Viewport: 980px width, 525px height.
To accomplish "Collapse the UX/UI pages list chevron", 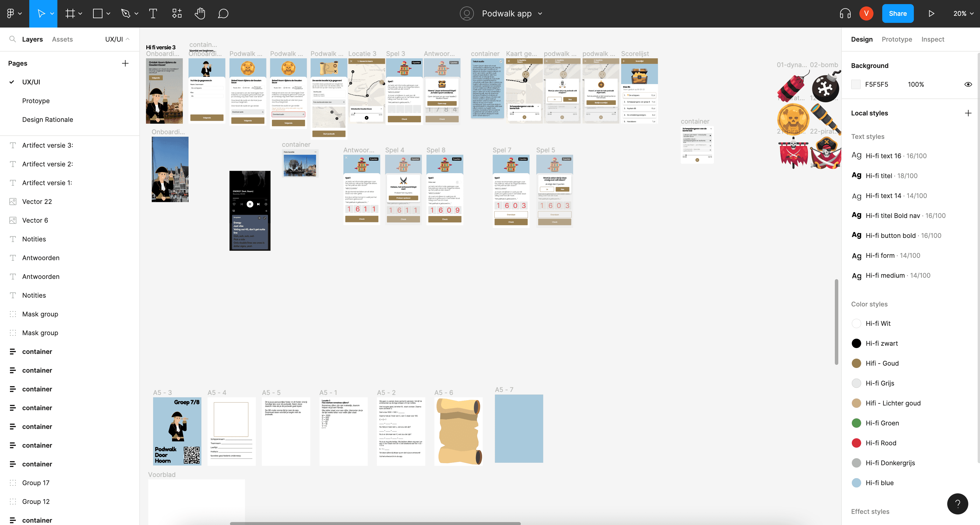I will coord(128,39).
